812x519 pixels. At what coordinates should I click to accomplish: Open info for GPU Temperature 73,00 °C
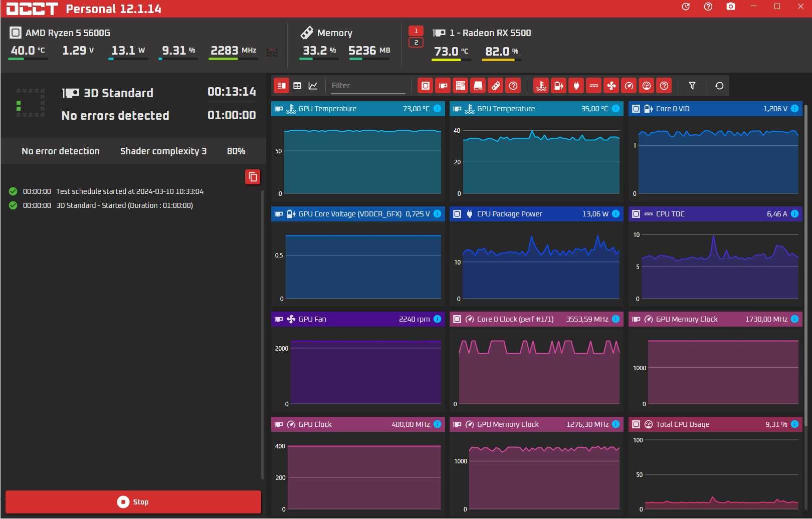[437, 109]
